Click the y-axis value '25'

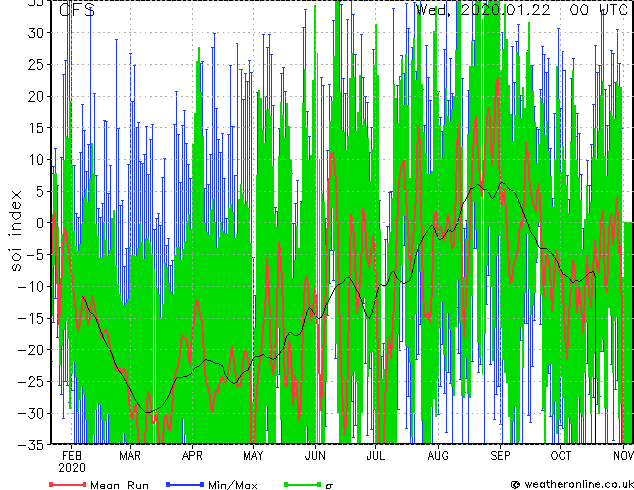click(x=36, y=64)
